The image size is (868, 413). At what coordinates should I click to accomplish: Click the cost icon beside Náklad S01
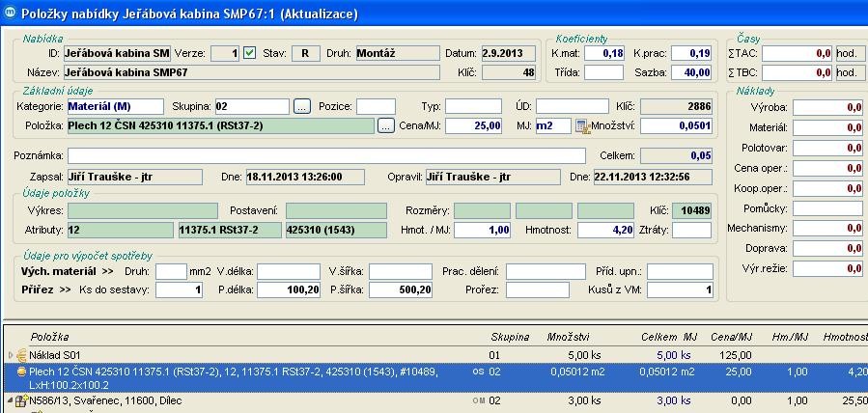(22, 355)
